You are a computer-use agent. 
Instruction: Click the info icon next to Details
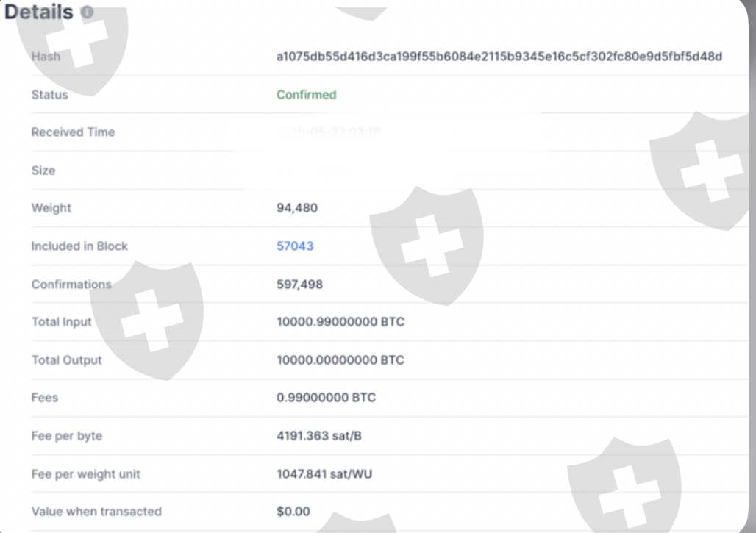(87, 12)
